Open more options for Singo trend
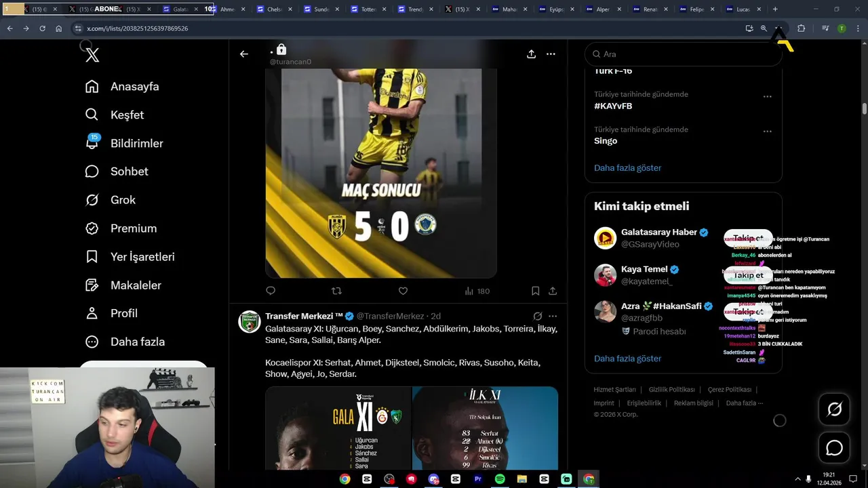The width and height of the screenshot is (868, 488). [768, 131]
